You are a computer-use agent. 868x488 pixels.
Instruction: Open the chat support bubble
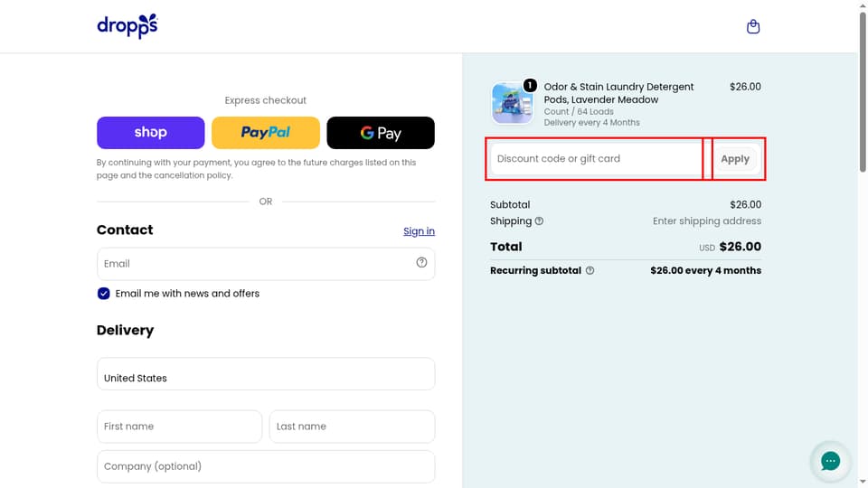coord(830,461)
